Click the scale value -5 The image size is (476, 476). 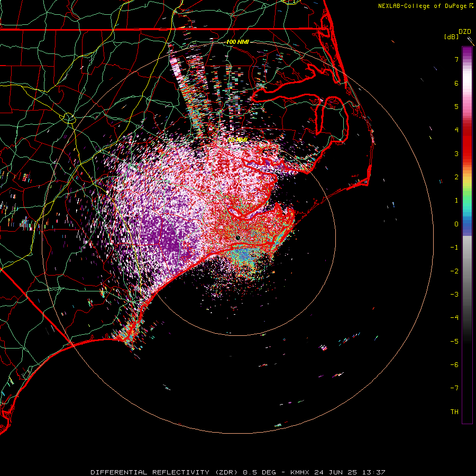pos(454,342)
